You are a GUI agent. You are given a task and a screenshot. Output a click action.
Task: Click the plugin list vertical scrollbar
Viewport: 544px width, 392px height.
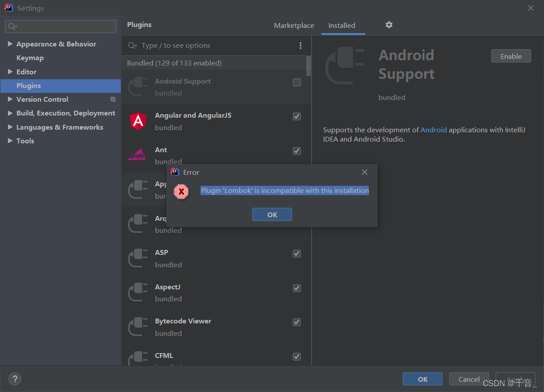click(309, 66)
